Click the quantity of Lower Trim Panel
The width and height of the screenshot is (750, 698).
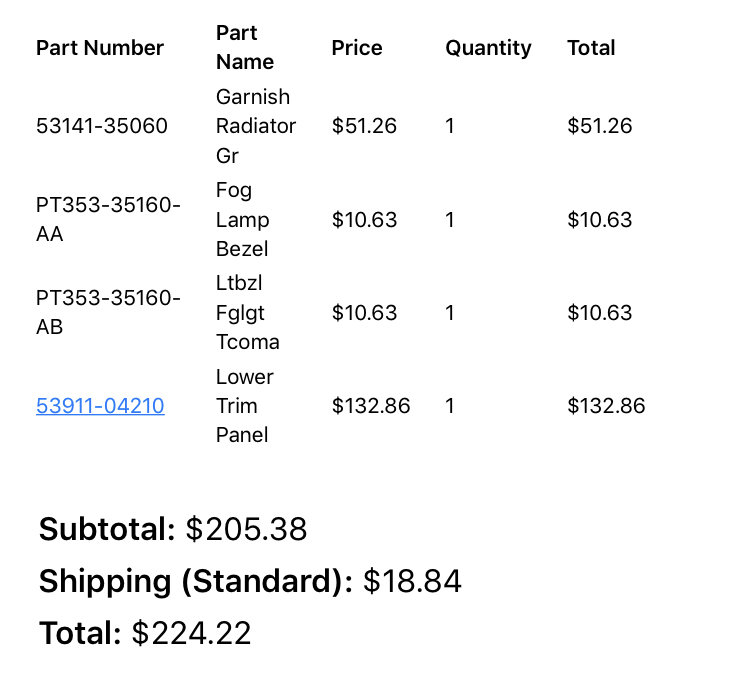(450, 406)
